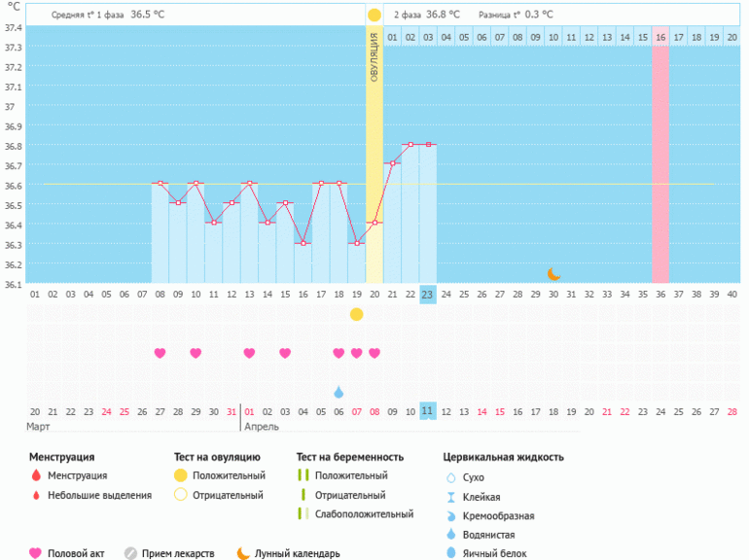749x560 pixels.
Task: Click the Сухо cervical fluid legend icon
Action: [450, 477]
